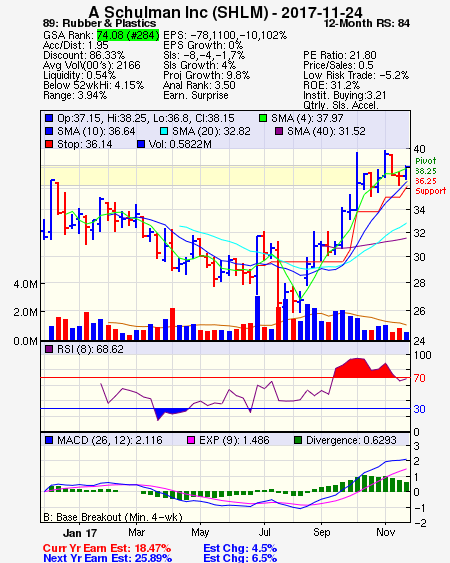Click the Est Chg: 6.5% text
450x563 pixels.
[x=240, y=558]
